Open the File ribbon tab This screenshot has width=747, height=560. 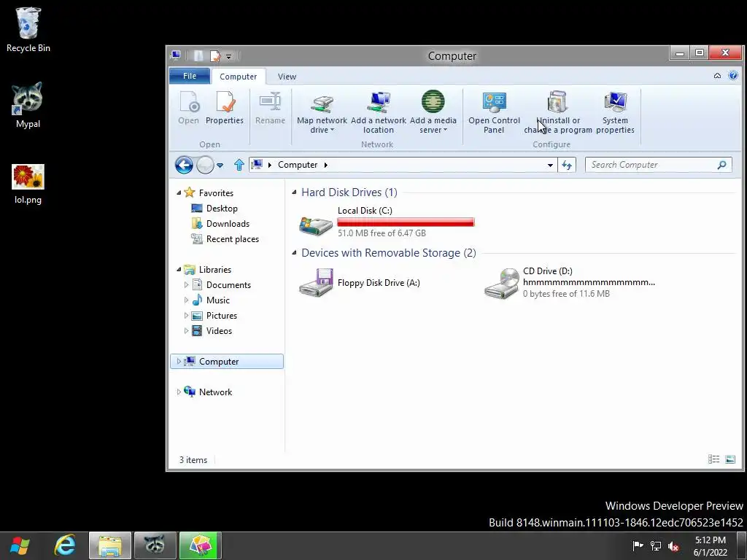[x=189, y=76]
